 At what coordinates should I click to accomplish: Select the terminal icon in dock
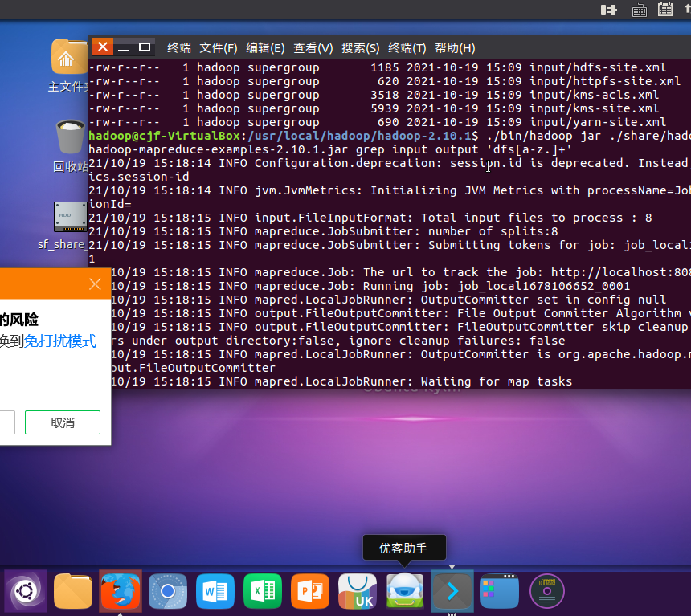point(452,591)
